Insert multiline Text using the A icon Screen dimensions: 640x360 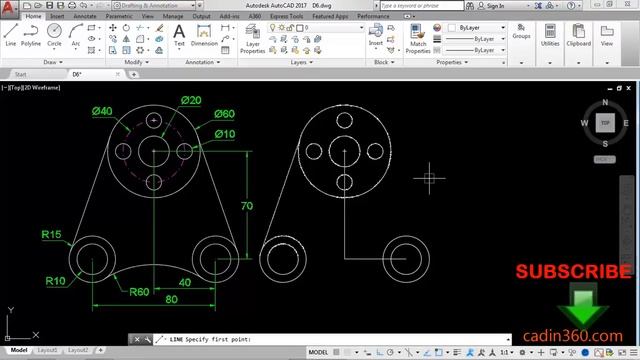[x=179, y=35]
